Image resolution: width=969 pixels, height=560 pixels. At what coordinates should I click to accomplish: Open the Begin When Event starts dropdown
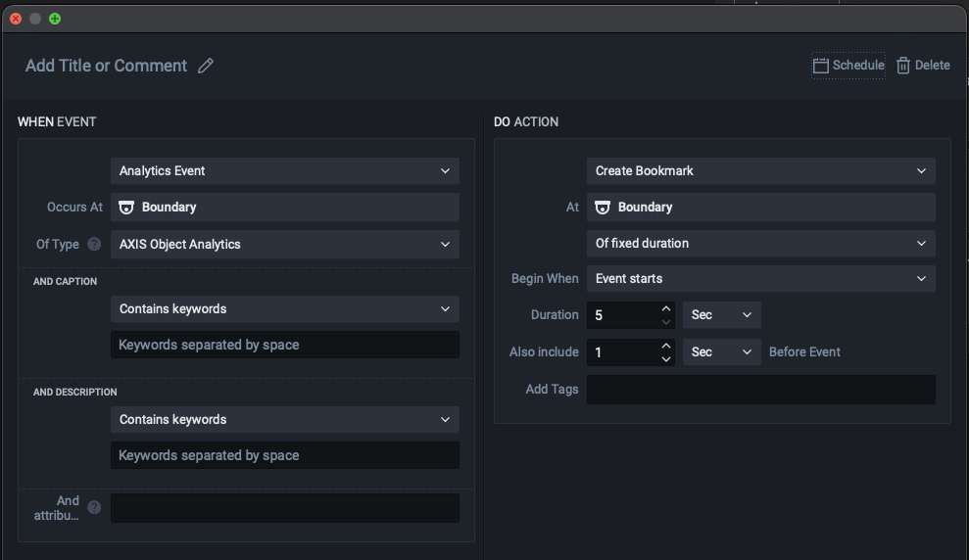[x=760, y=278]
